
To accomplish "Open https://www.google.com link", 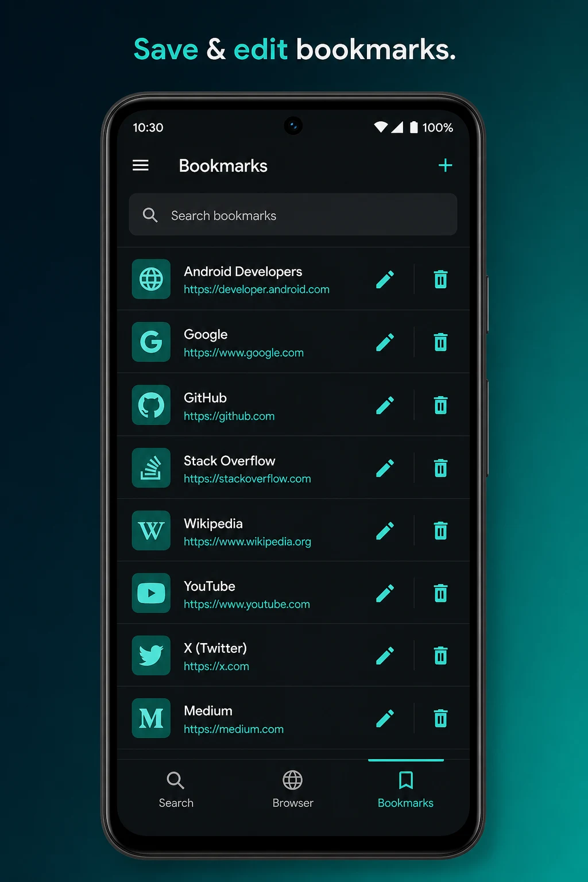I will click(x=243, y=353).
